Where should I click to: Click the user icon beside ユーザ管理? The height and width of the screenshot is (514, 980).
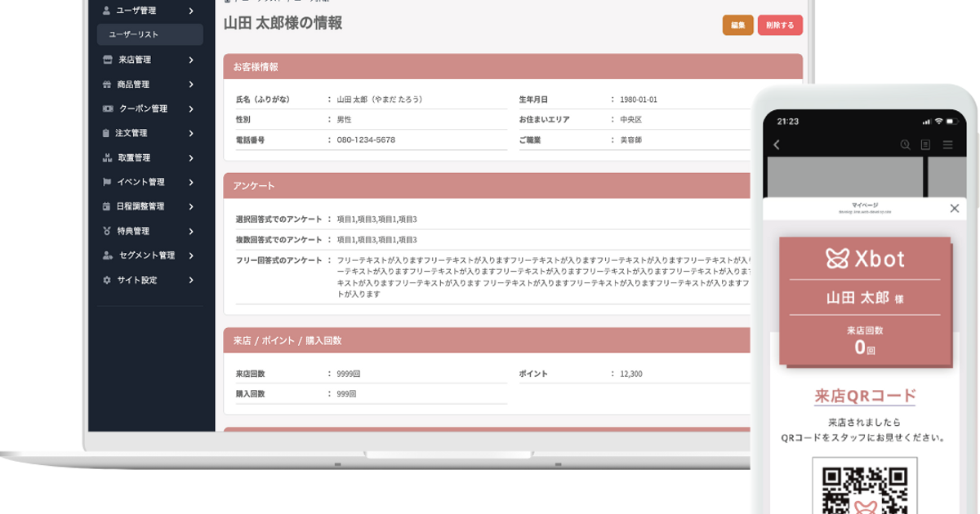pyautogui.click(x=106, y=11)
